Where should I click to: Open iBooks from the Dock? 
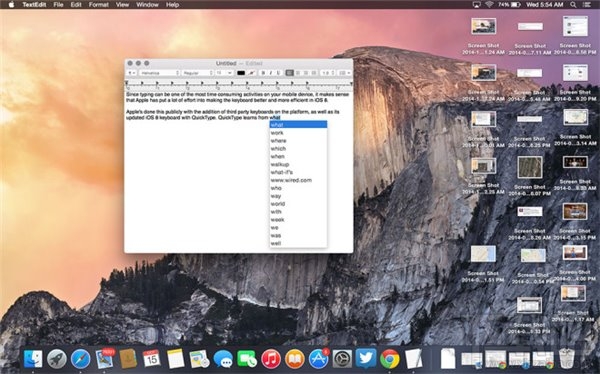click(x=295, y=359)
